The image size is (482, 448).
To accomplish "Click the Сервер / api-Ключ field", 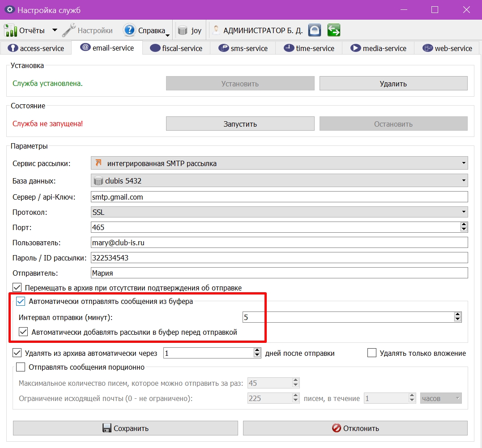I will coord(279,197).
